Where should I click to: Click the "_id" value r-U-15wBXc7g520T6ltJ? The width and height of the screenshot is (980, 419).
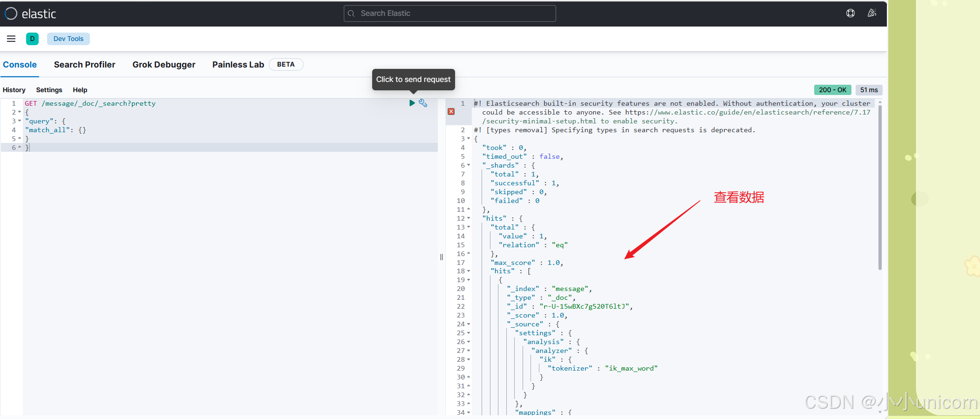tap(584, 306)
